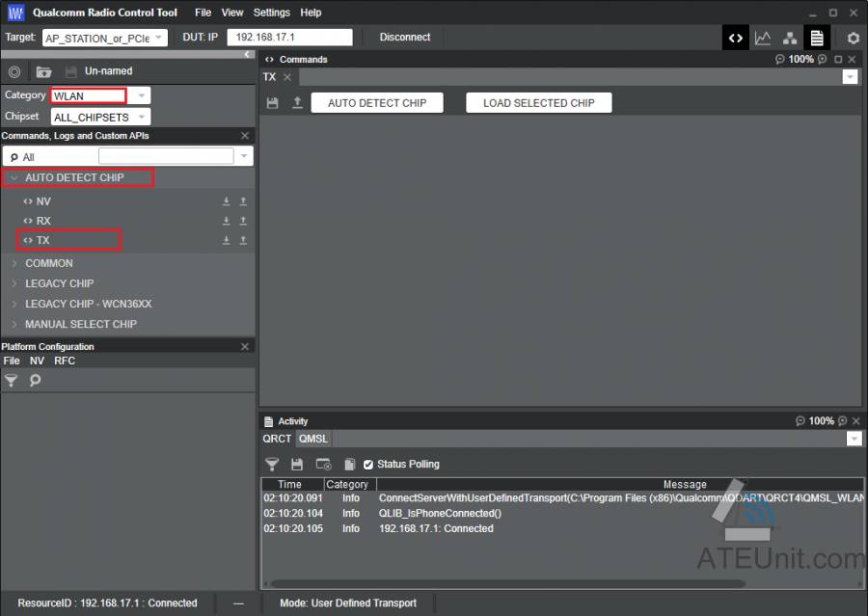
Task: Expand the COMMON tree group
Action: tap(14, 263)
